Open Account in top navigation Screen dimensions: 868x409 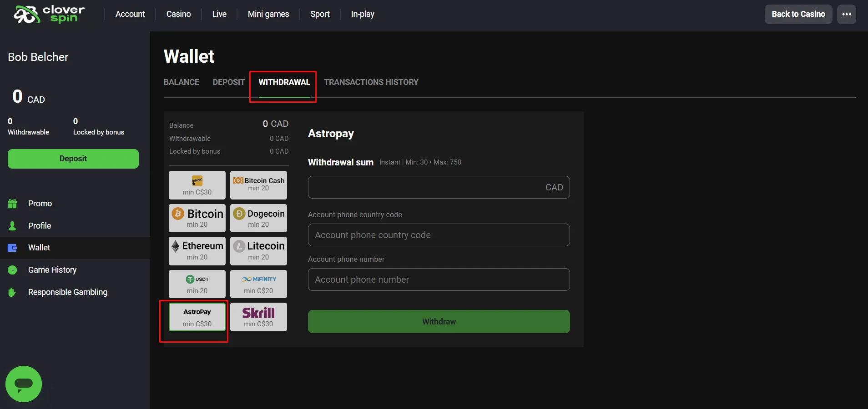[130, 14]
